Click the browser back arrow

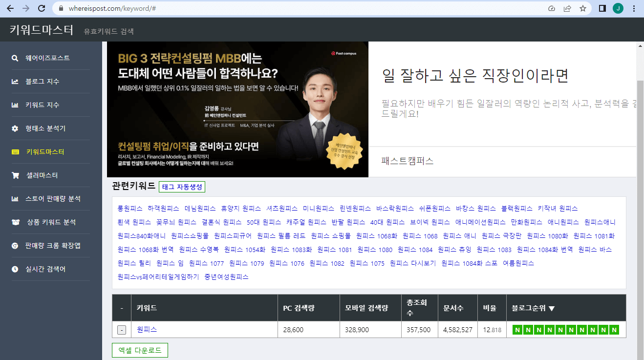10,8
